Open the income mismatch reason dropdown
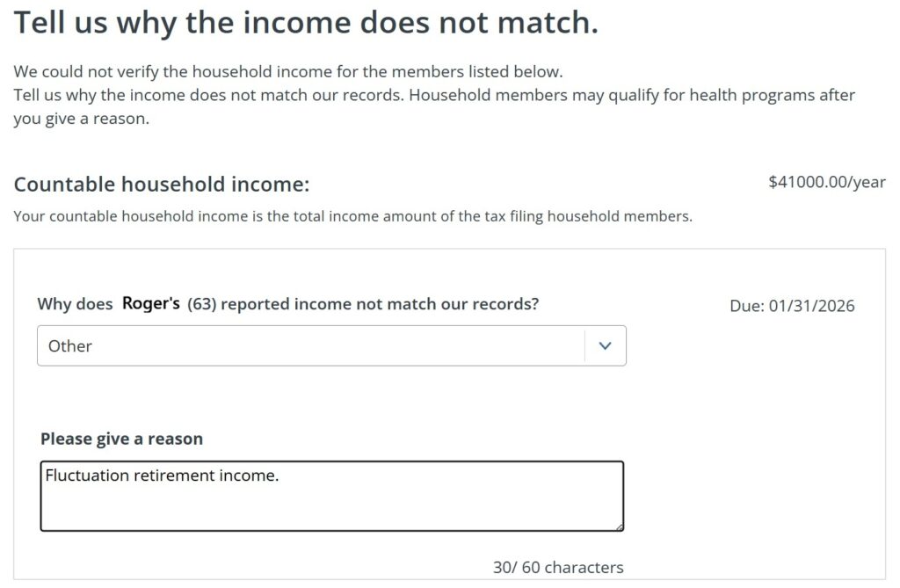The height and width of the screenshot is (588, 900). click(330, 345)
